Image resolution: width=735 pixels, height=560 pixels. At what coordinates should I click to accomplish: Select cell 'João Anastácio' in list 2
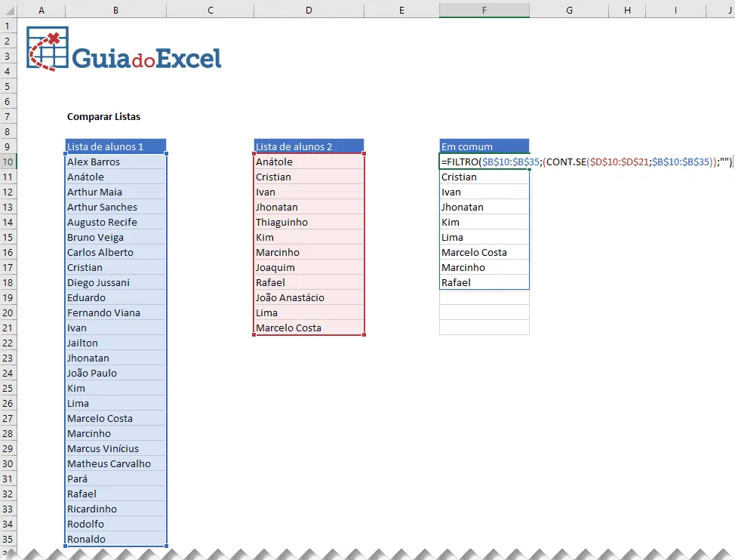coord(309,297)
